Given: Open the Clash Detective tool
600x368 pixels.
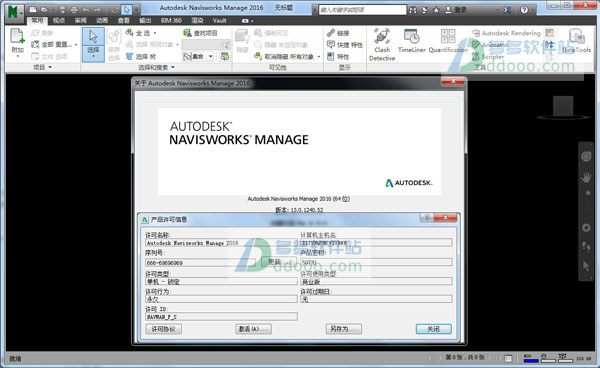Looking at the screenshot, I should pos(382,44).
